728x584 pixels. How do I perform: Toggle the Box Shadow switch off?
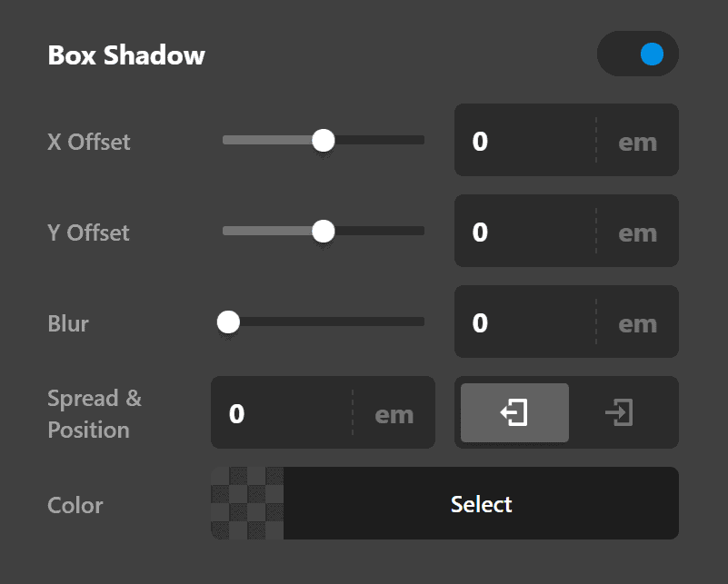coord(638,54)
